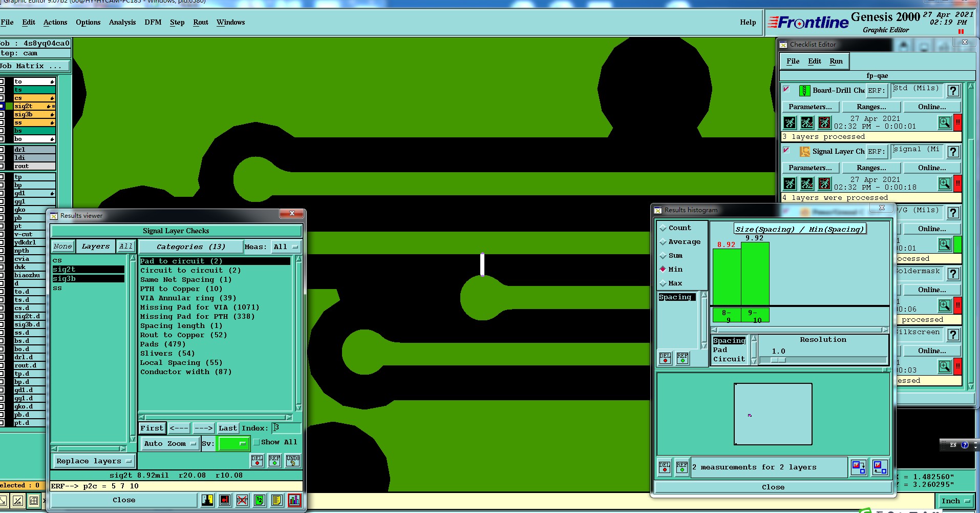Click the REF icon in Results viewer

click(x=274, y=460)
